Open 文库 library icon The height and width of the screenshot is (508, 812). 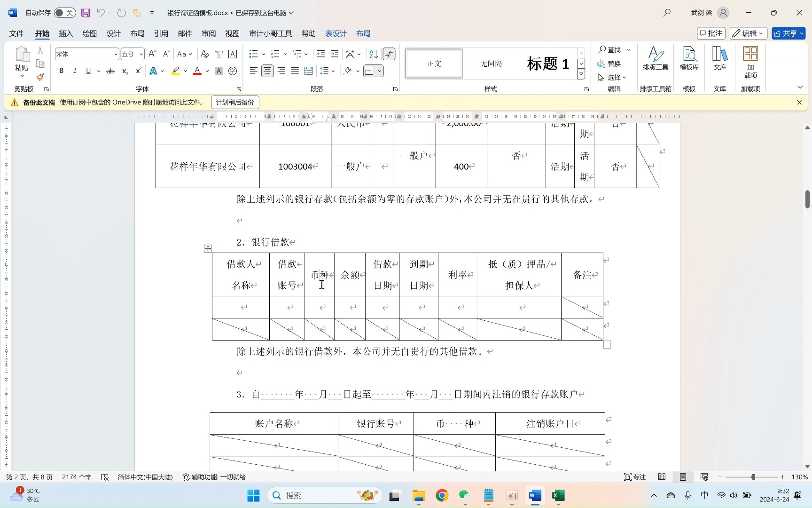coord(720,59)
